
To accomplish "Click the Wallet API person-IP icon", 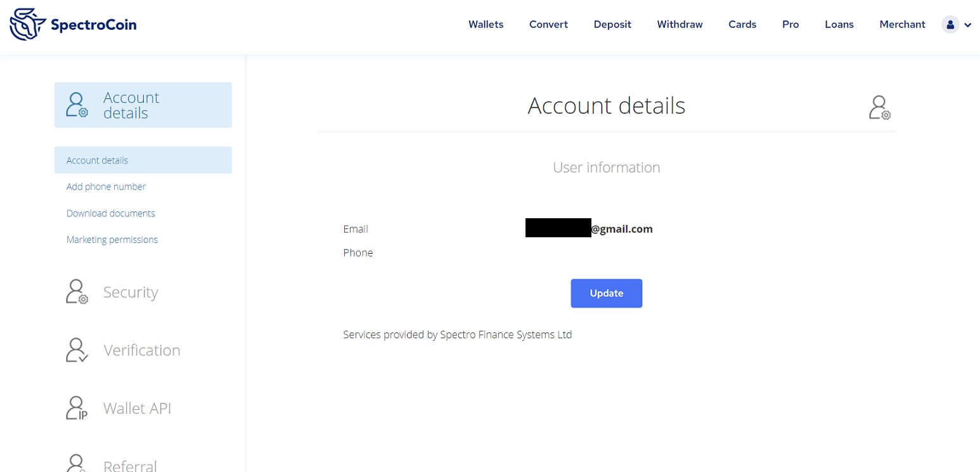I will (77, 409).
